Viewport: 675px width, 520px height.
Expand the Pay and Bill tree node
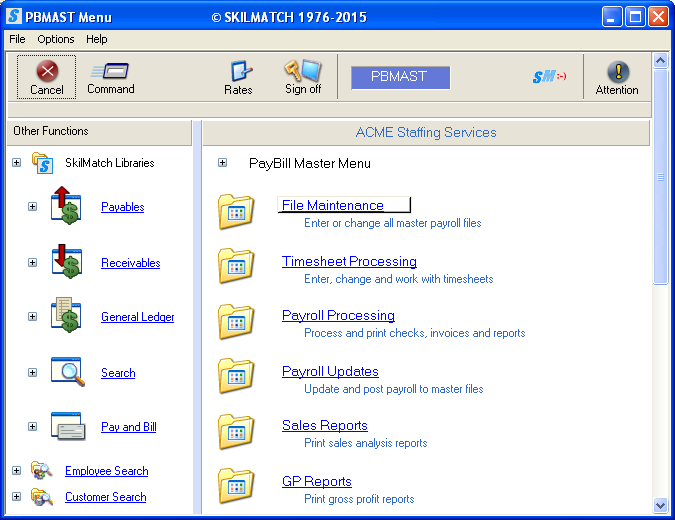coord(32,427)
